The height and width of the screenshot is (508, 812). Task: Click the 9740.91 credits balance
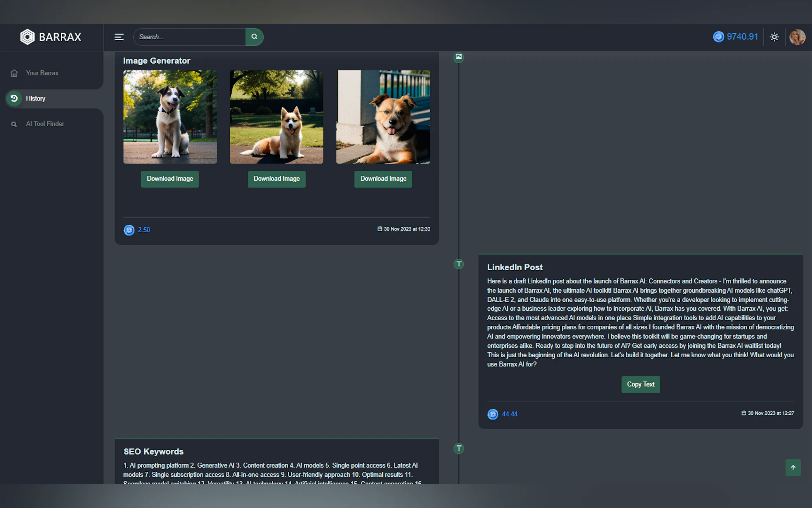pos(742,36)
